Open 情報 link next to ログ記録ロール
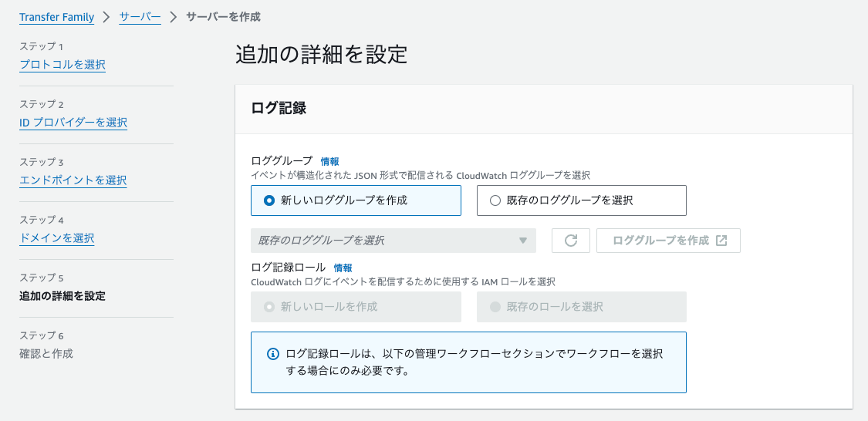Image resolution: width=868 pixels, height=421 pixels. tap(343, 268)
